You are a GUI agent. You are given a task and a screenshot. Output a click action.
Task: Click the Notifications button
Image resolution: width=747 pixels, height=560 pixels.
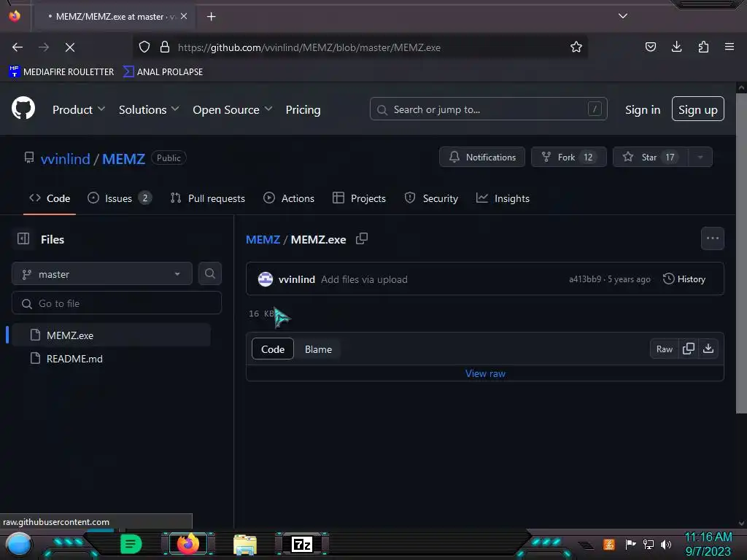(481, 157)
